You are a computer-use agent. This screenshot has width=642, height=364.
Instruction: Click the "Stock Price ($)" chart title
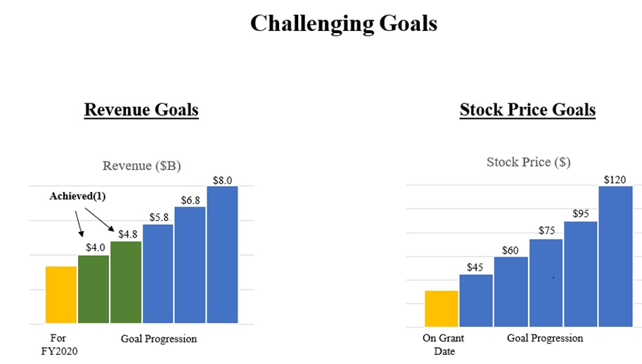(x=528, y=162)
